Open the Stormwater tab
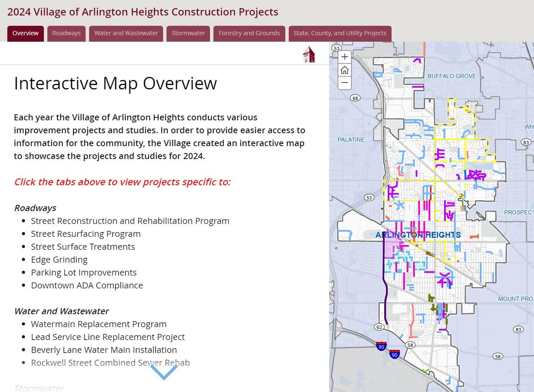 pyautogui.click(x=188, y=33)
